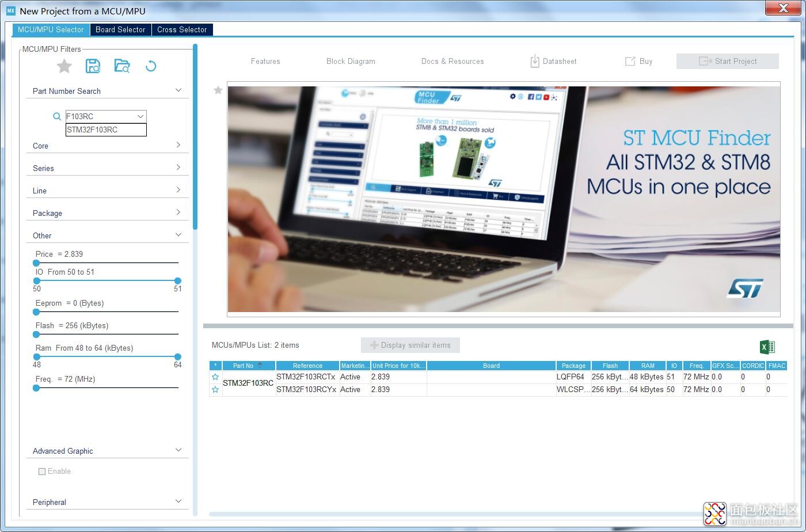This screenshot has width=806, height=532.
Task: Select the STM32F103RCTx reference cell
Action: tap(307, 377)
